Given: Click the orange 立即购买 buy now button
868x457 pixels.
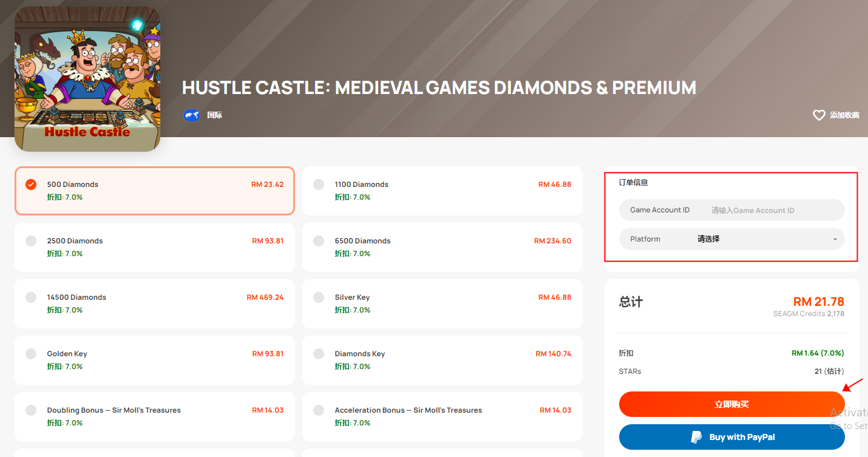Looking at the screenshot, I should click(x=731, y=404).
